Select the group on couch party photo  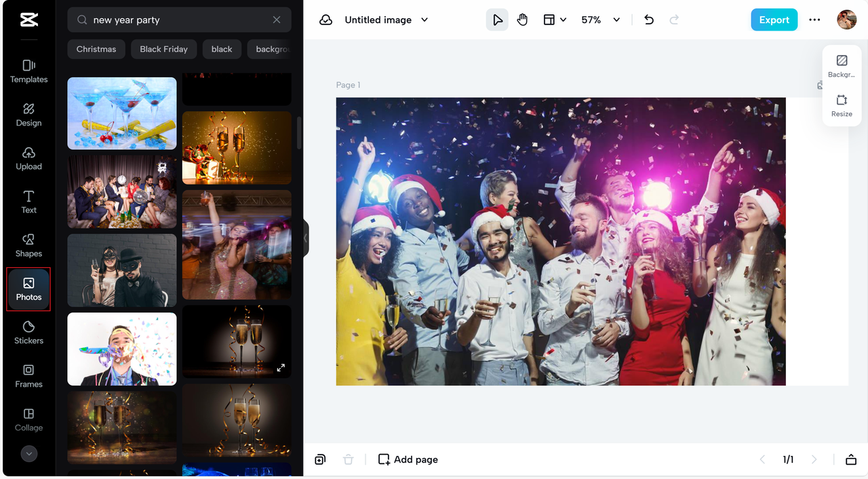point(122,192)
